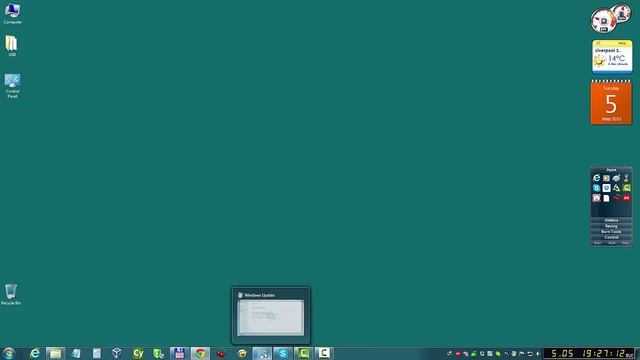Switch to Control tab in launcher gadget
This screenshot has height=360, width=640.
(611, 237)
